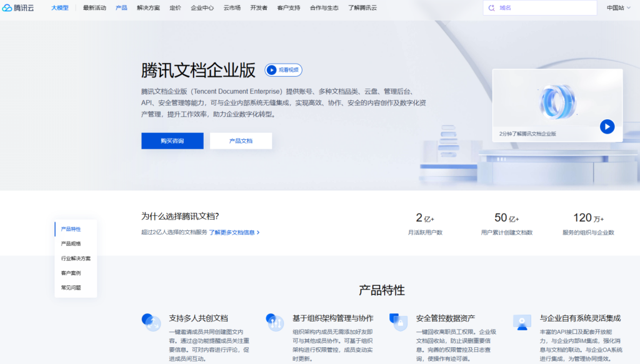Screen dimensions: 640x364
Task: Click the 用户累计创建文档数 statistic label
Action: [506, 233]
